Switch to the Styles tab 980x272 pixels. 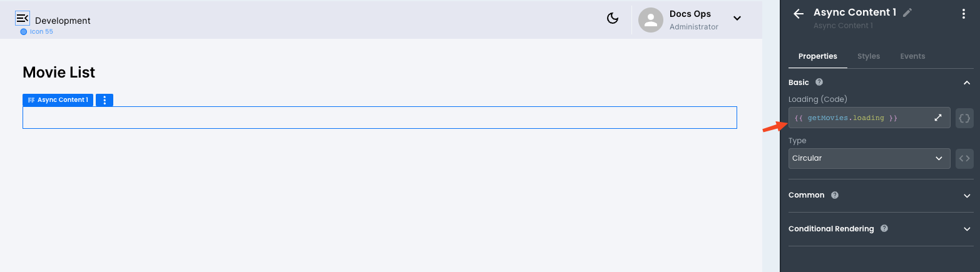click(x=869, y=56)
